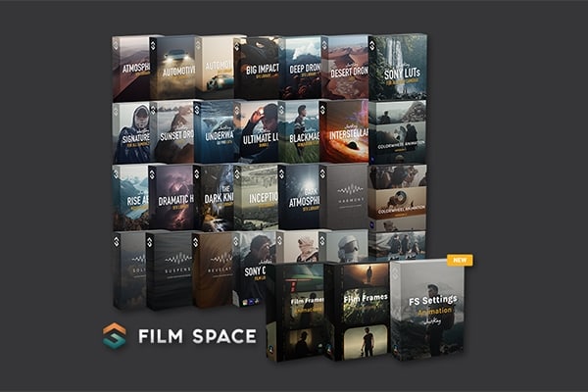The width and height of the screenshot is (588, 392).
Task: Select the Underwater product box
Action: click(x=214, y=131)
